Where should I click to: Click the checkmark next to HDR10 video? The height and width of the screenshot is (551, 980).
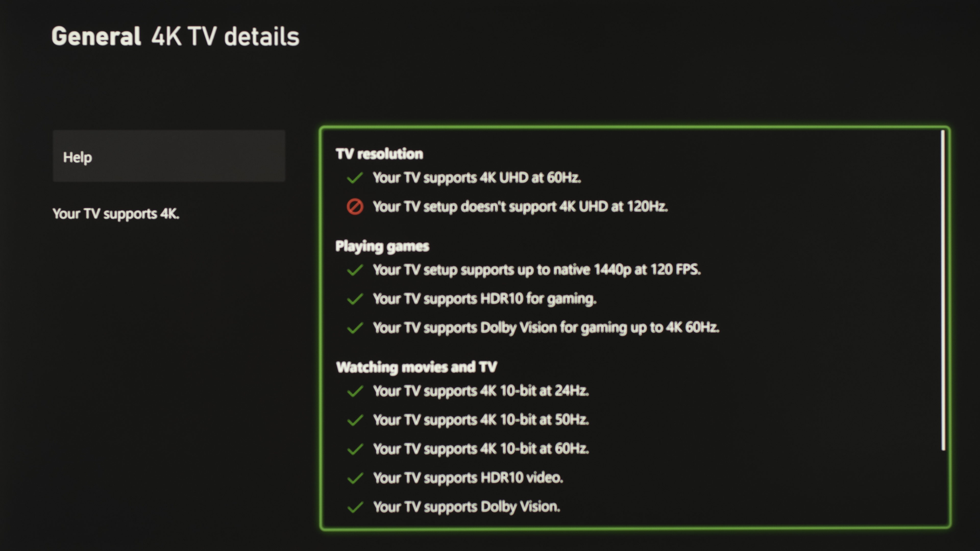point(354,478)
